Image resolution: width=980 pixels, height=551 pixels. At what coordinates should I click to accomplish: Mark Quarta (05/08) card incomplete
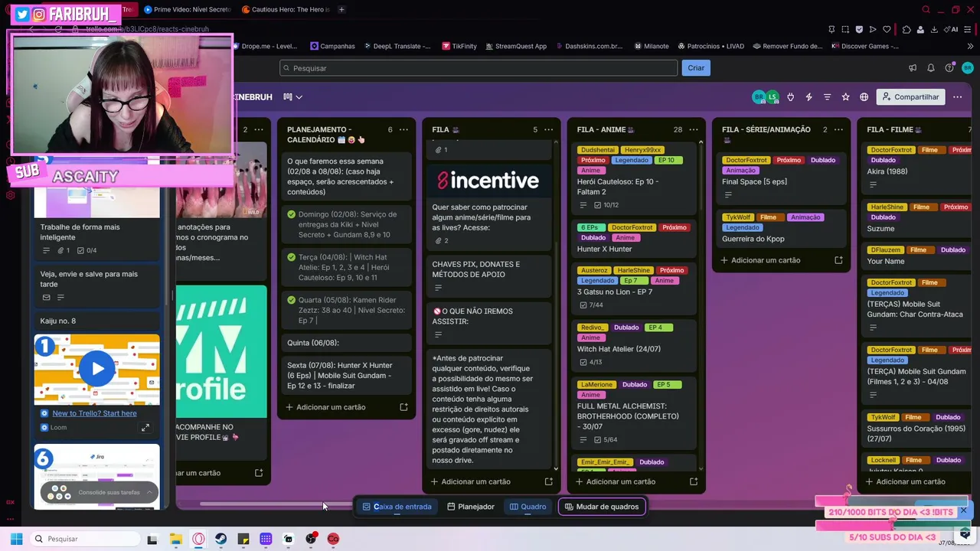[291, 300]
